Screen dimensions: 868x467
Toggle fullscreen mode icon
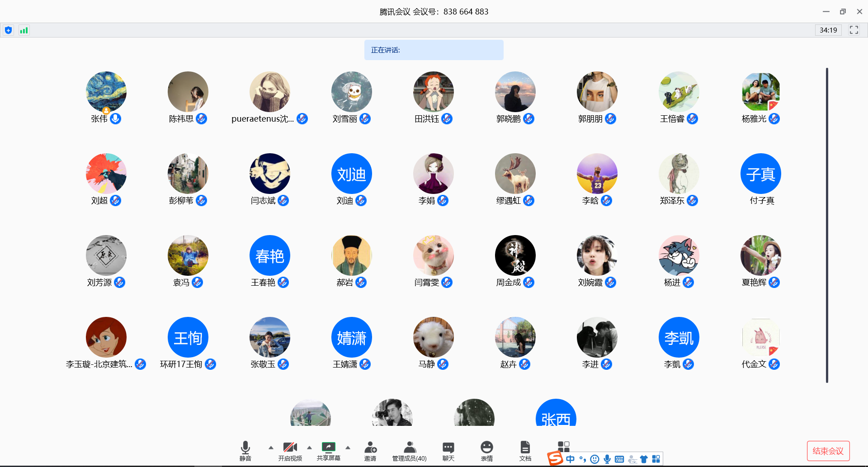(x=854, y=30)
